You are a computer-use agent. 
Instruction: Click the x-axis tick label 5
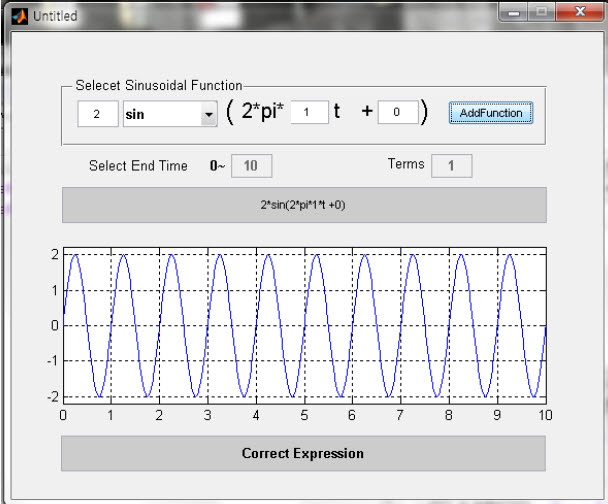point(304,416)
